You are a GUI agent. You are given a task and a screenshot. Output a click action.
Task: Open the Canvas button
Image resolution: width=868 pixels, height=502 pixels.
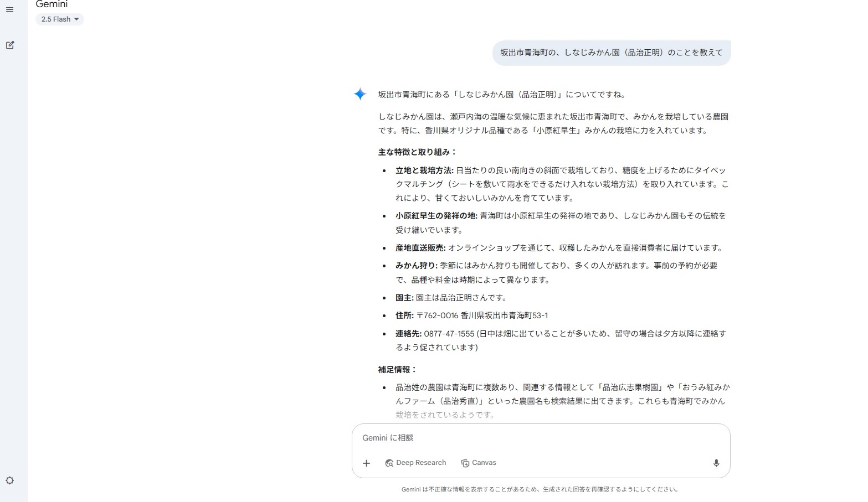click(x=479, y=463)
